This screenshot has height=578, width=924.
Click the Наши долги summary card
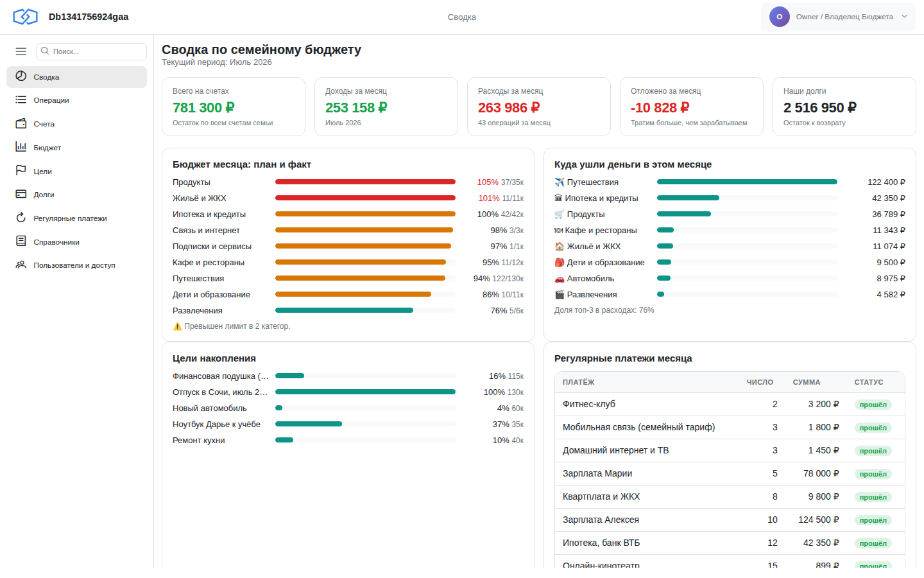point(844,107)
